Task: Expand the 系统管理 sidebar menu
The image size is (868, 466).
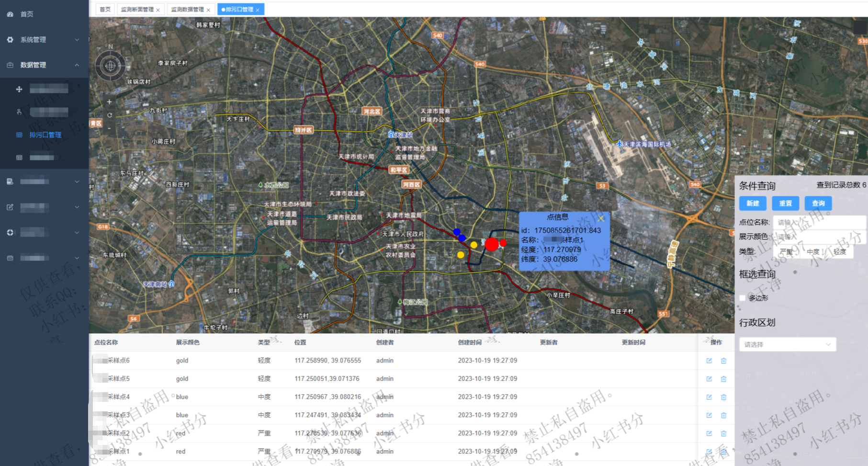Action: click(x=44, y=40)
